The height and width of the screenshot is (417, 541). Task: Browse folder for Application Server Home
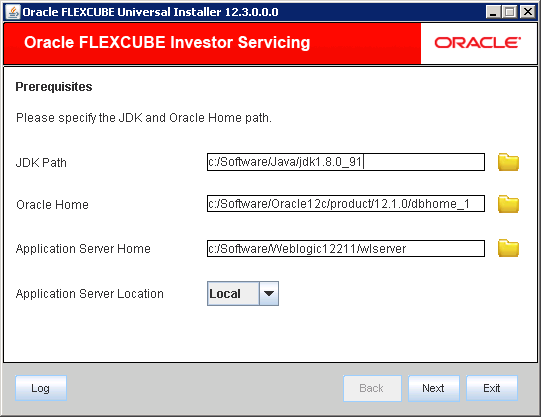(x=508, y=248)
